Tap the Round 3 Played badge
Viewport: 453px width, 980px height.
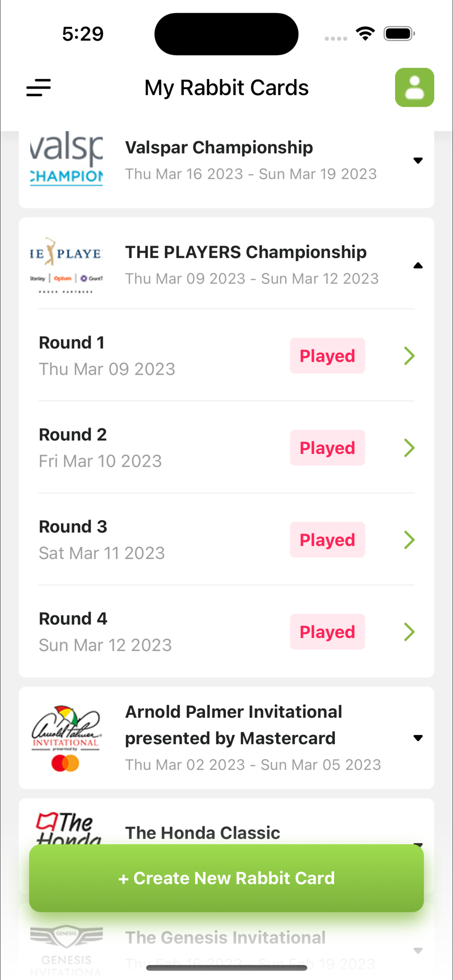328,540
